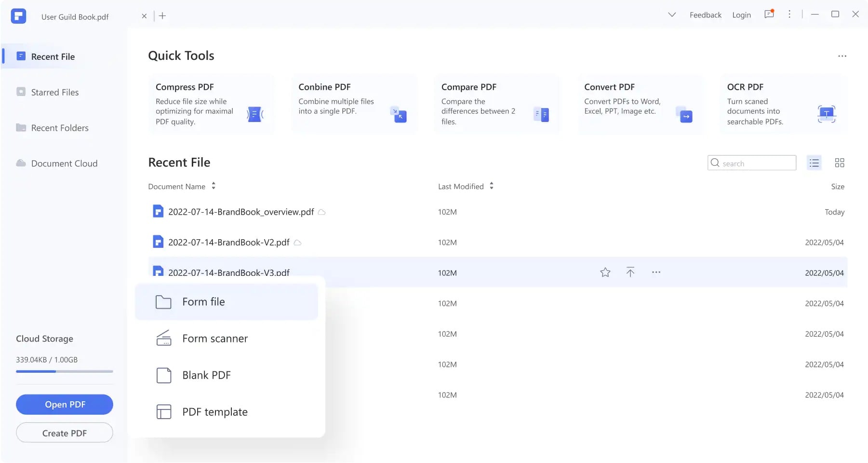Image resolution: width=868 pixels, height=463 pixels.
Task: Choose Blank PDF from create menu
Action: [x=206, y=375]
